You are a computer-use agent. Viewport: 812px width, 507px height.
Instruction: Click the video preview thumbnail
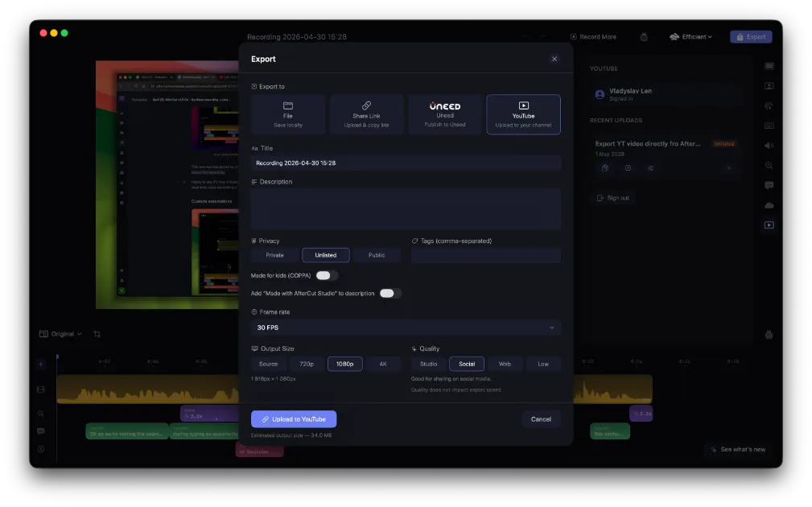[167, 185]
